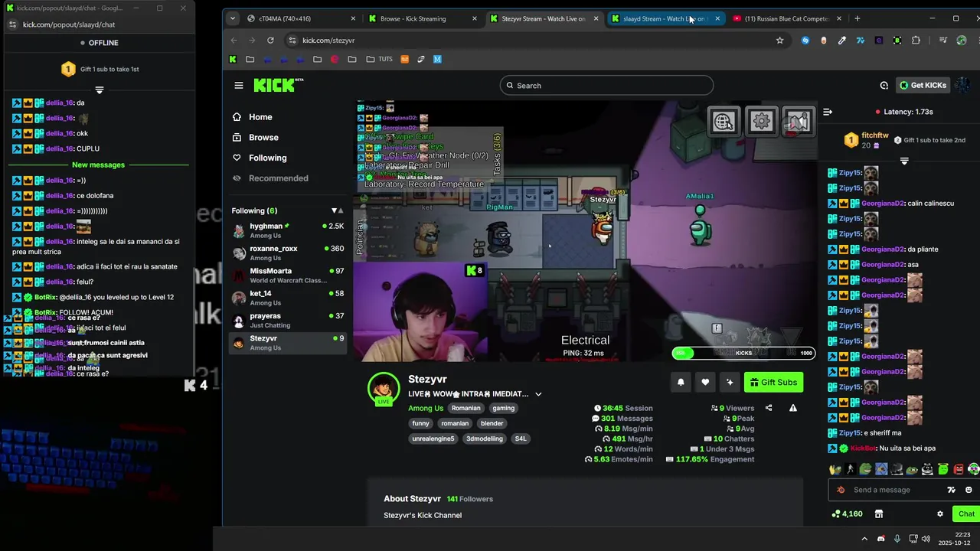Click the in-game globe search icon

click(724, 121)
